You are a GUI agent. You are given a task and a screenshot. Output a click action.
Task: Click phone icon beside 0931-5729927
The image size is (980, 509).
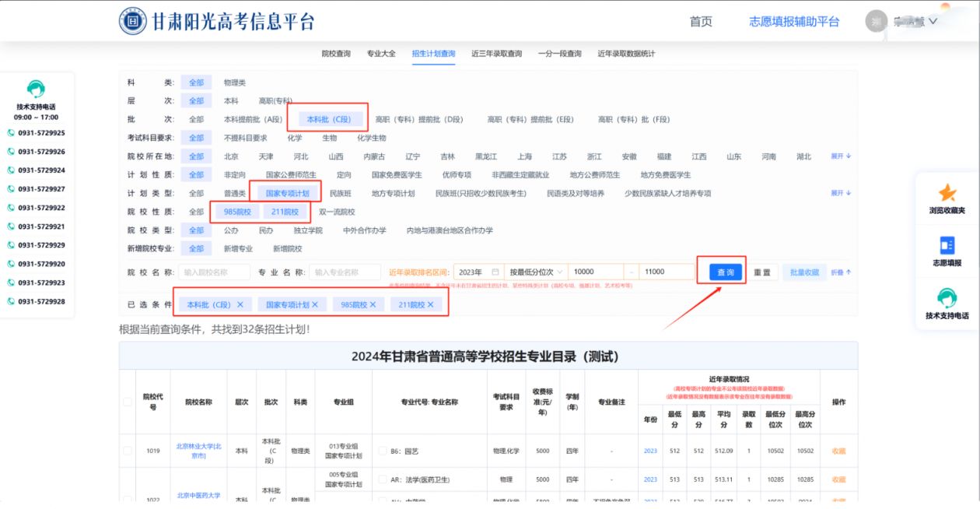pos(11,189)
